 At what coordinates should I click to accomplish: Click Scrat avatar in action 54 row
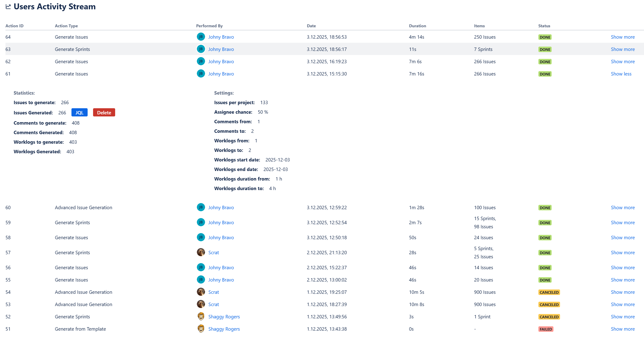coord(200,292)
